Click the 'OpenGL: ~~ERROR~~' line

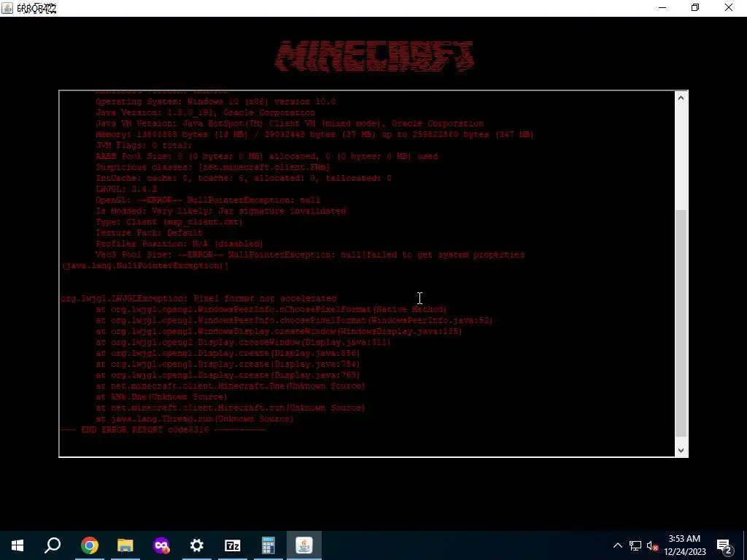click(208, 200)
